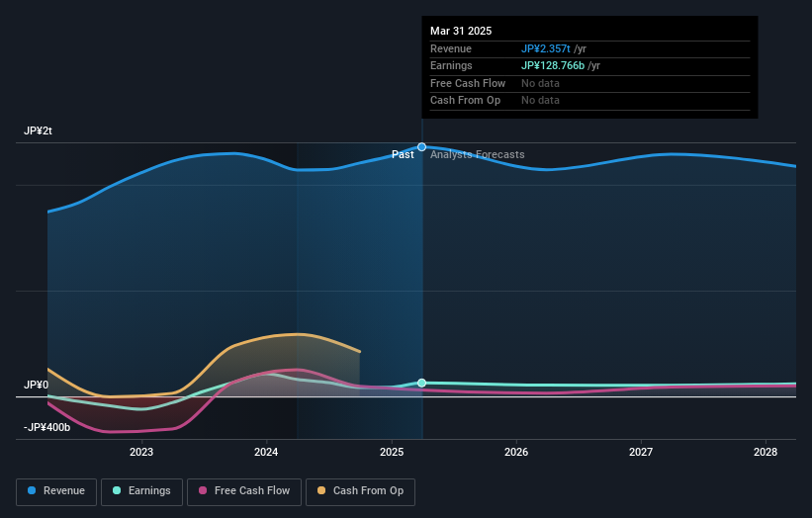
Task: Click the Earnings data point marker on the teal line
Action: pyautogui.click(x=421, y=383)
